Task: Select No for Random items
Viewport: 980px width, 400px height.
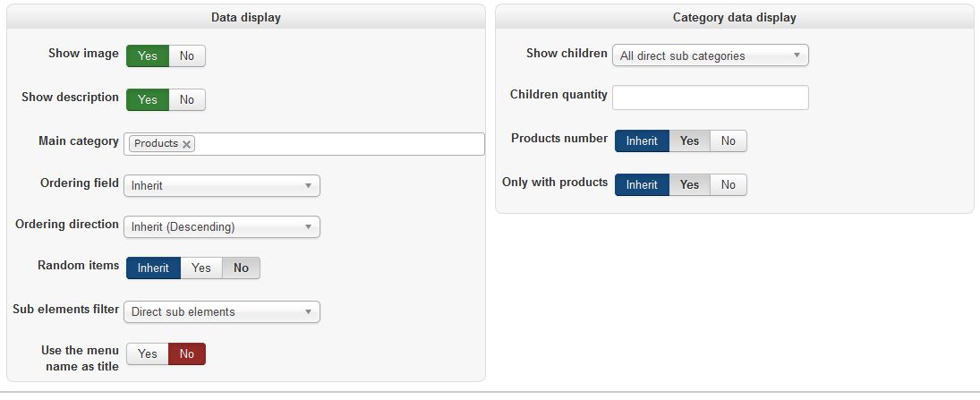Action: click(241, 268)
